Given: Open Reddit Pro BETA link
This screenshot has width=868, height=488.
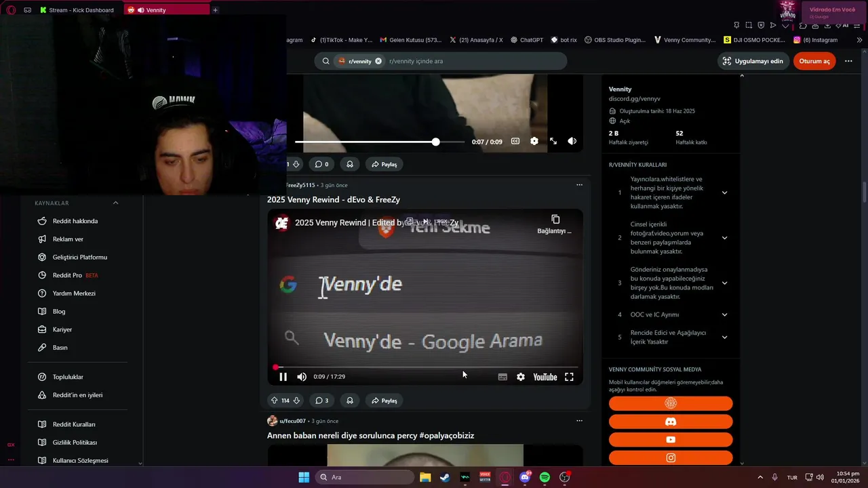Looking at the screenshot, I should tap(77, 275).
